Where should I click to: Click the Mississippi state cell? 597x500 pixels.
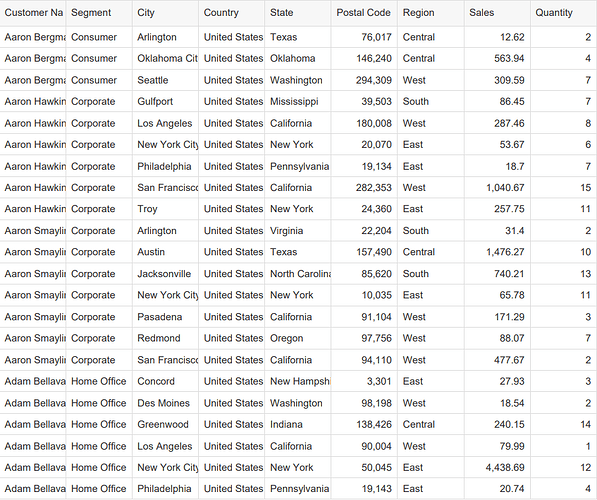click(298, 101)
